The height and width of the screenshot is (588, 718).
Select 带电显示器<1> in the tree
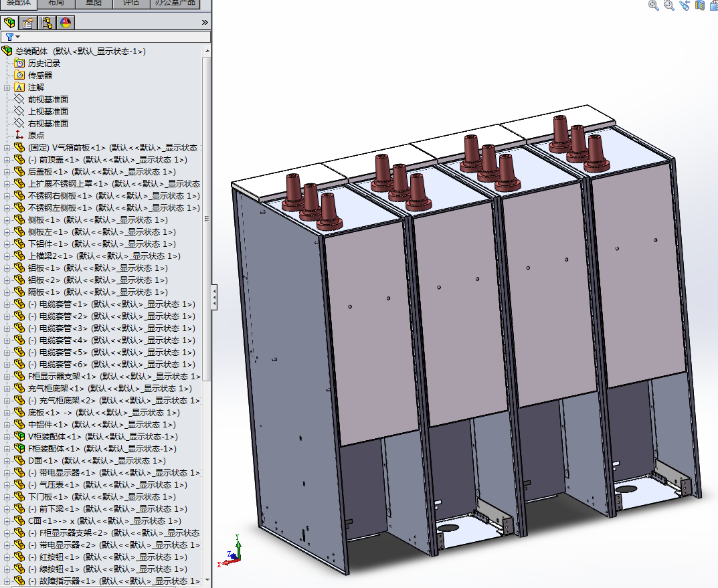114,472
